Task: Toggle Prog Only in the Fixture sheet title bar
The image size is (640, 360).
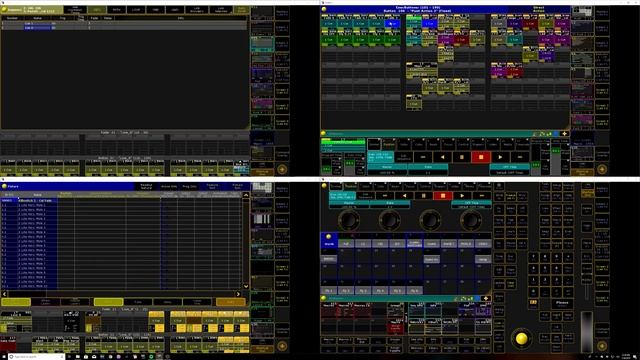Action: [189, 187]
